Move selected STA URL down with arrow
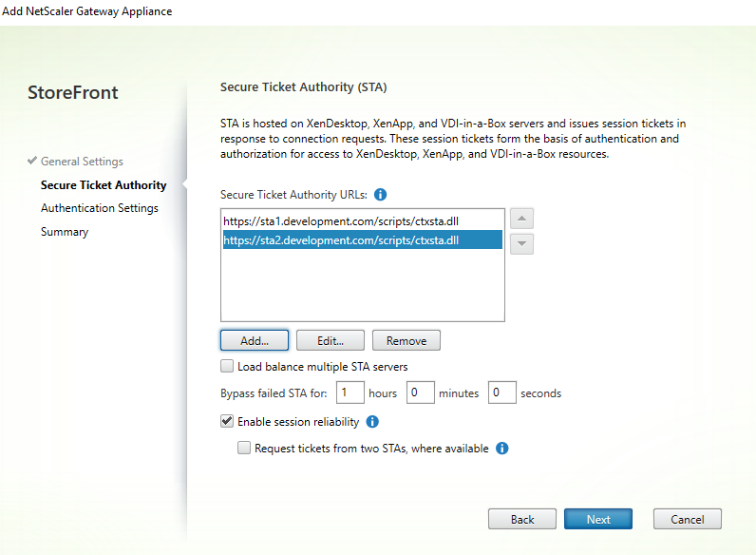756x555 pixels. pyautogui.click(x=521, y=244)
